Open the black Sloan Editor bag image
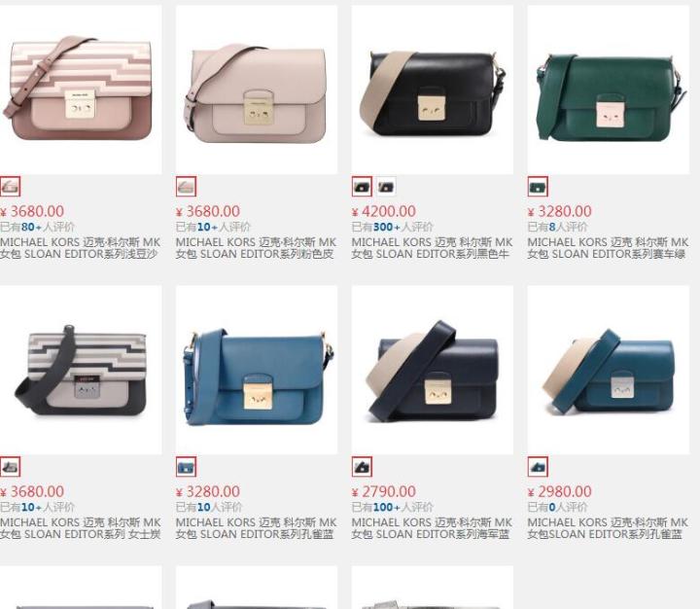 pos(432,90)
